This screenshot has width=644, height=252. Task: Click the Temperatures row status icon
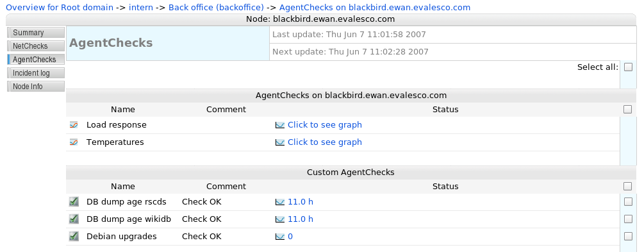pyautogui.click(x=74, y=142)
